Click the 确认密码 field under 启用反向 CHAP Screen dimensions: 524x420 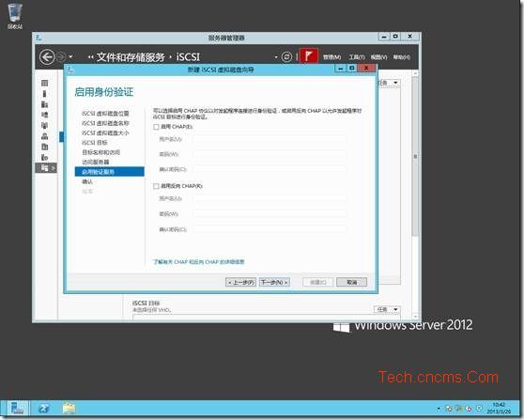click(x=270, y=229)
